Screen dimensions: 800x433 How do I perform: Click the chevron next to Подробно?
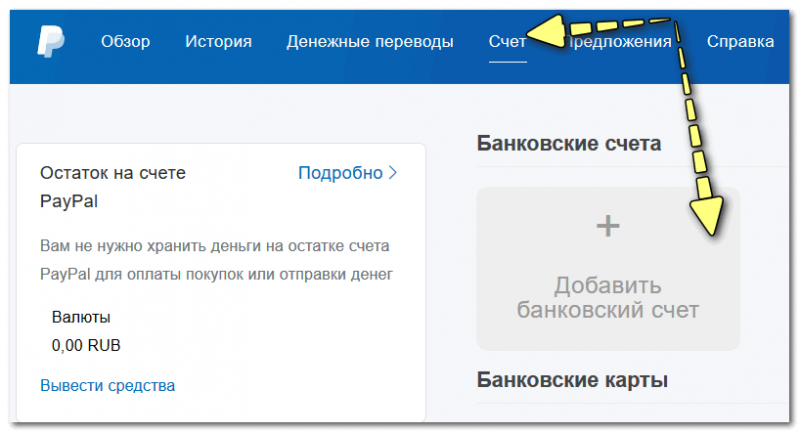coord(393,173)
